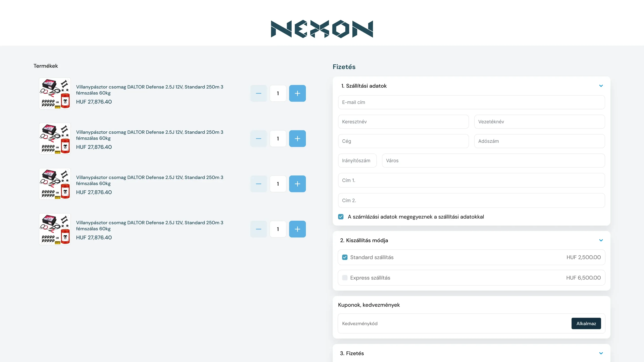Image resolution: width=644 pixels, height=362 pixels.
Task: Reduce third product's quantity by one
Action: point(258,184)
